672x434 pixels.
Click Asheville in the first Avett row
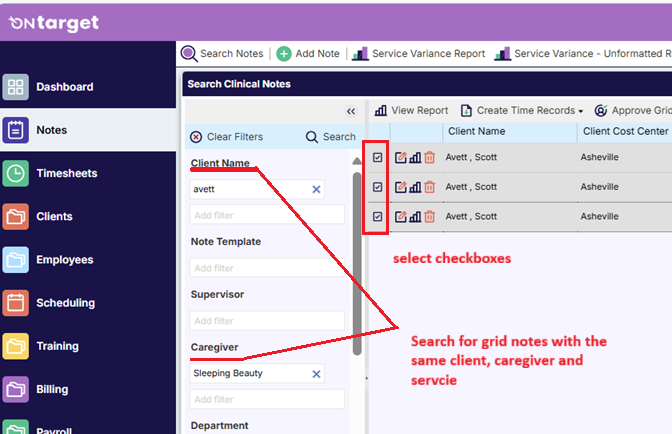tap(599, 157)
